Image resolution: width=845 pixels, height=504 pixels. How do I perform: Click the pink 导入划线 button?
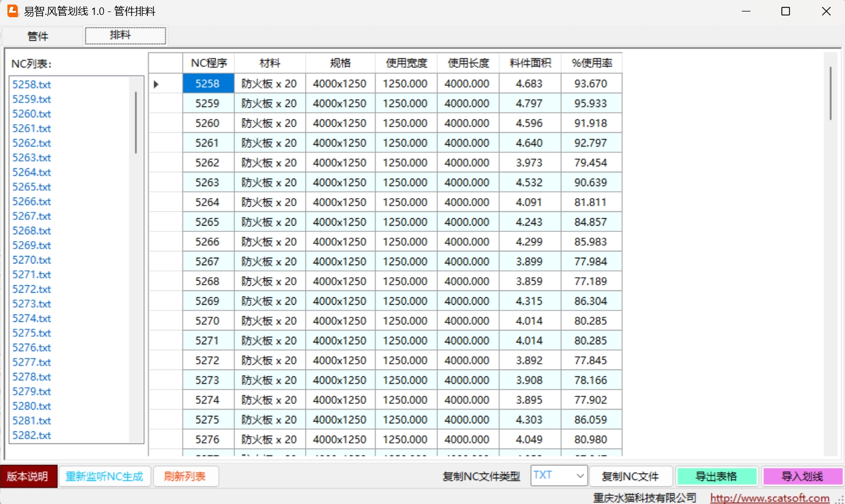click(x=802, y=477)
